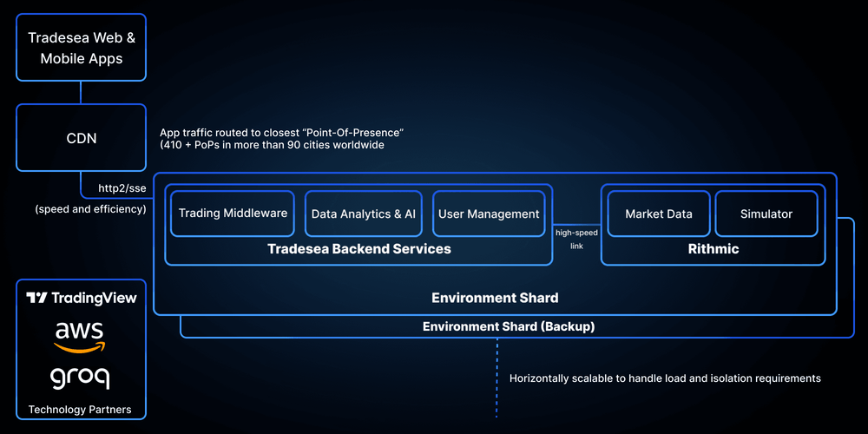The height and width of the screenshot is (434, 868).
Task: Click the high-speed link label
Action: [576, 239]
